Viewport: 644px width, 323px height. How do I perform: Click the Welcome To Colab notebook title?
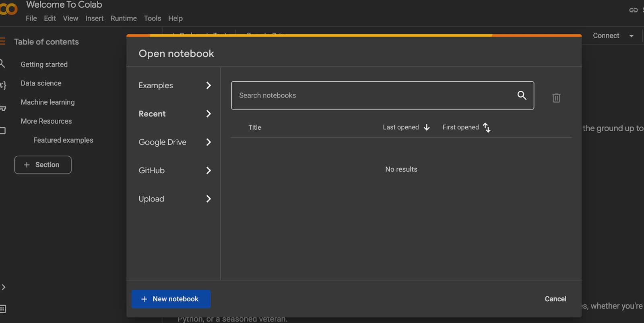[x=64, y=5]
